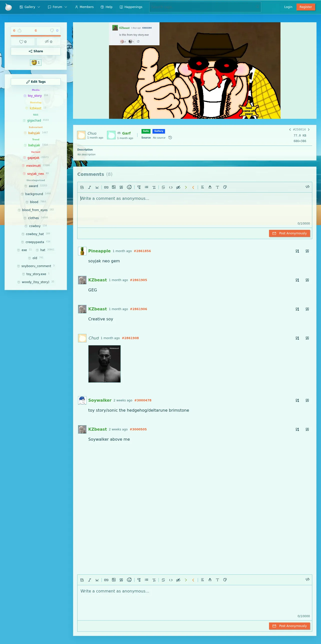Open the Members page
Image resolution: width=321 pixels, height=644 pixels.
click(84, 7)
